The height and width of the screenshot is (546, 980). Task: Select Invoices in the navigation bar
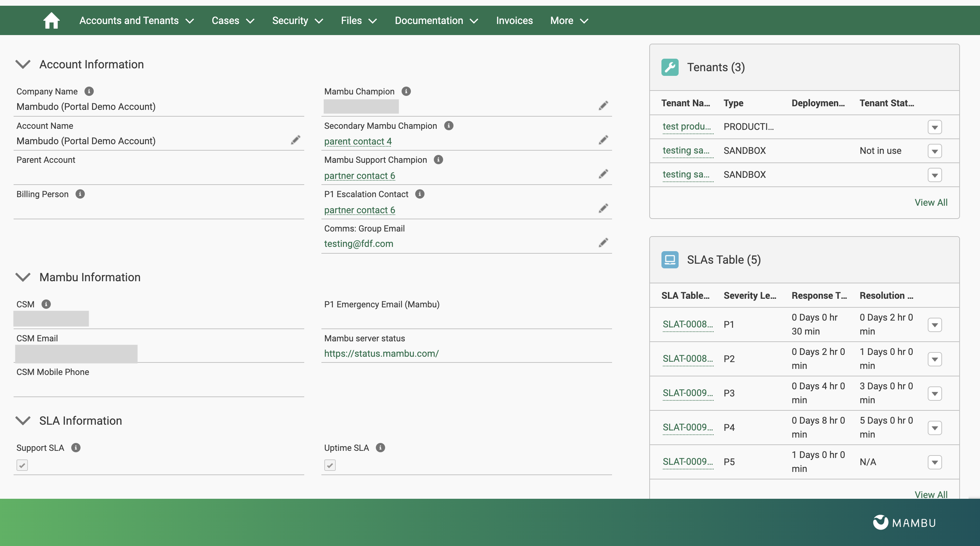point(514,20)
